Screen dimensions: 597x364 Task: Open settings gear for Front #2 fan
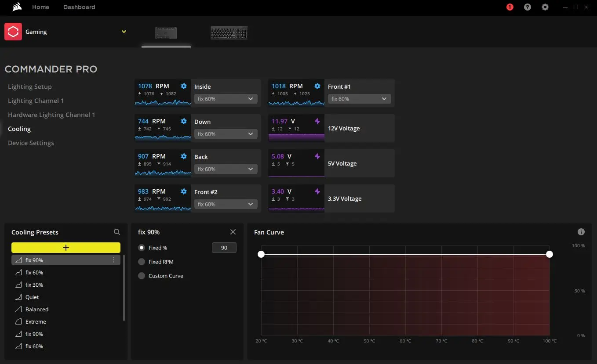tap(184, 191)
